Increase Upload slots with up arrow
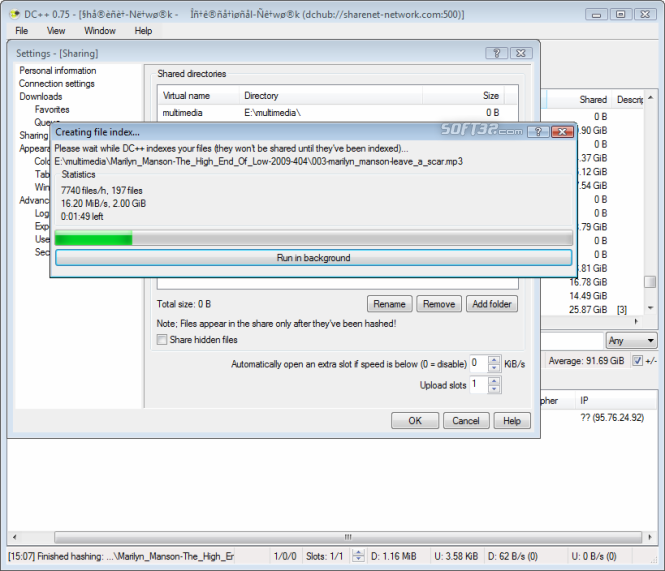This screenshot has height=571, width=665. point(494,381)
